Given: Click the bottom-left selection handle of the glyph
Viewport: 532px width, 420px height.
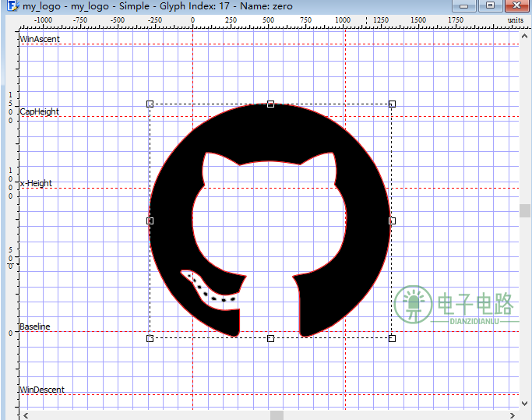Looking at the screenshot, I should (x=150, y=338).
